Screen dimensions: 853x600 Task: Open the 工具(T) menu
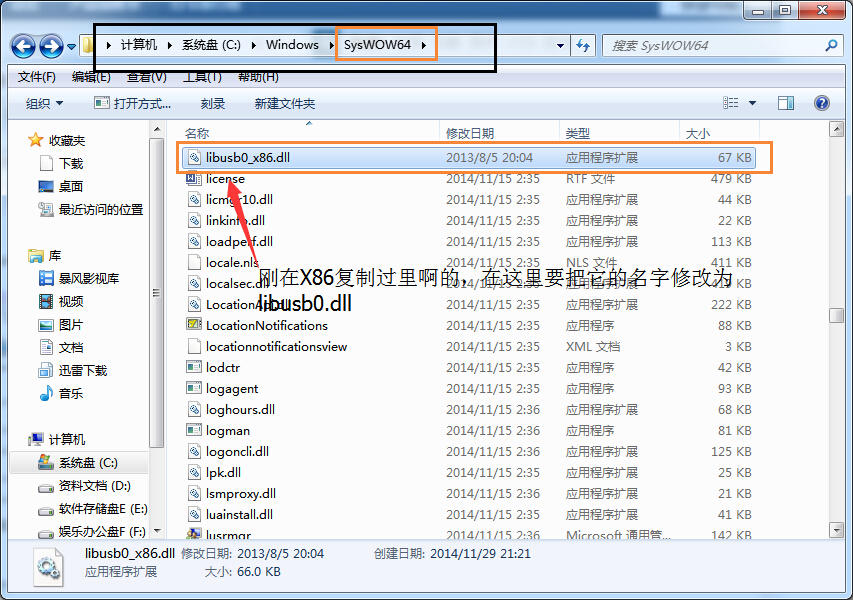pos(202,77)
